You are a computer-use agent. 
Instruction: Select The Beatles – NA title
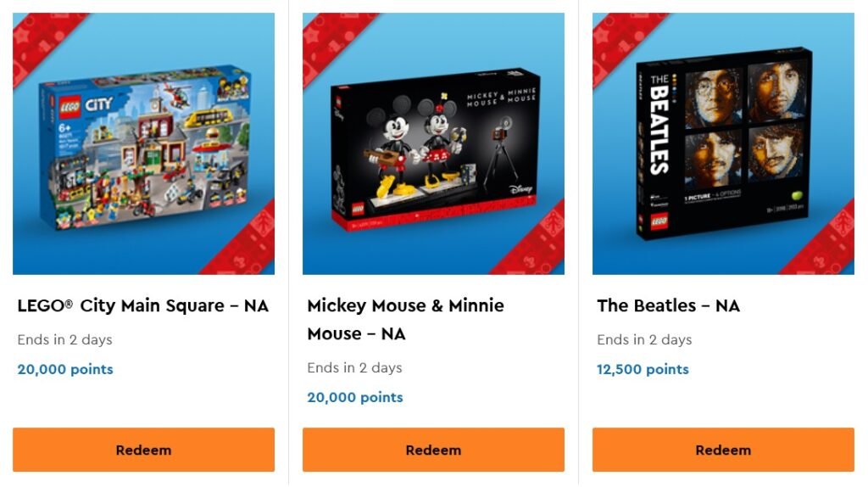point(668,306)
